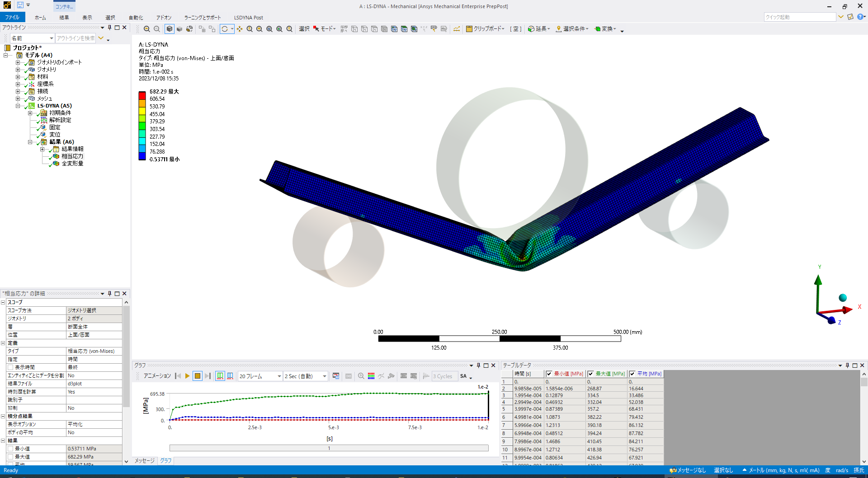Viewport: 868px width, 478px height.
Task: Open the 2 Sec (自動) duration dropdown
Action: click(x=324, y=376)
